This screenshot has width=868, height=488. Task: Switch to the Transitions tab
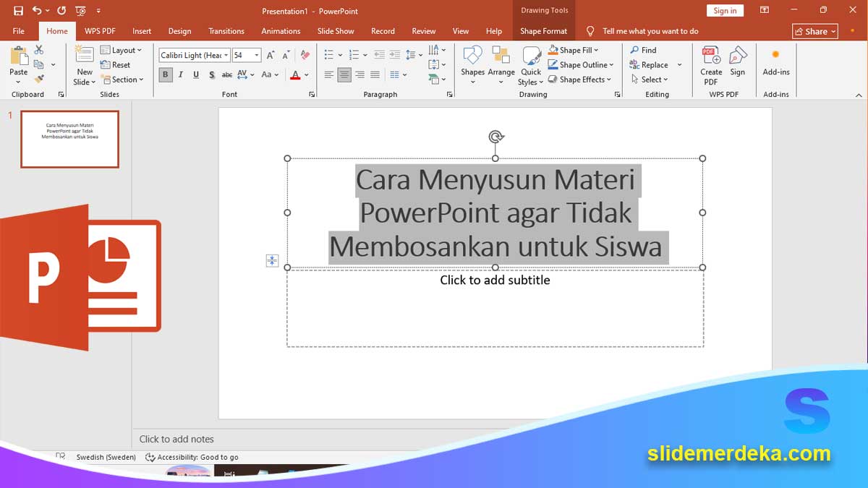(x=226, y=31)
